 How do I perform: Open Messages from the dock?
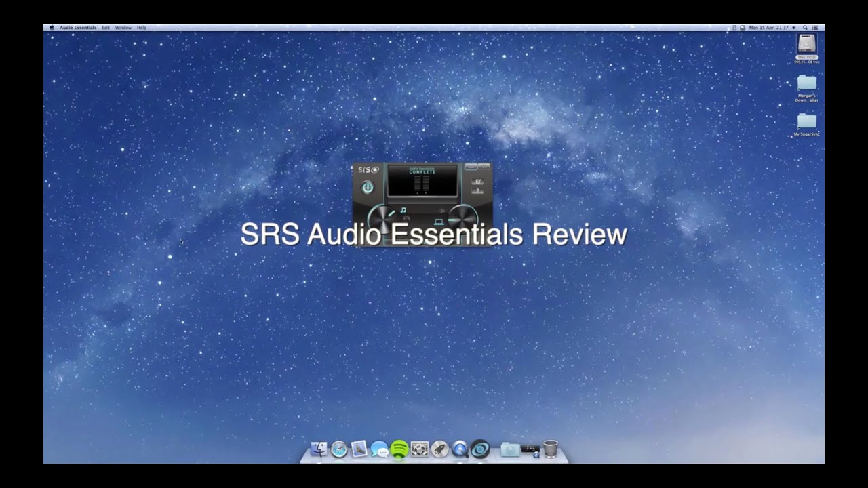click(x=379, y=449)
